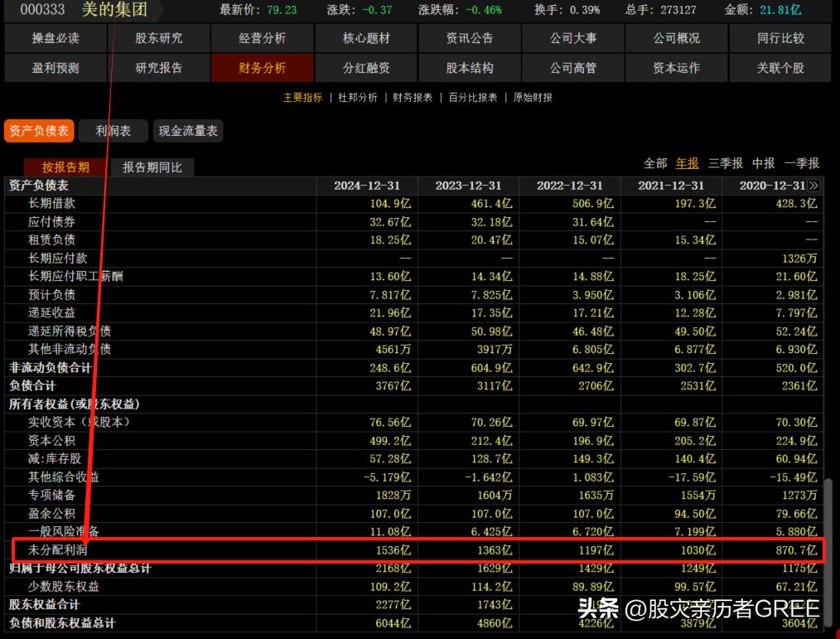Click the 2022-12-31 column header
Viewport: 840px width, 639px height.
(x=570, y=186)
